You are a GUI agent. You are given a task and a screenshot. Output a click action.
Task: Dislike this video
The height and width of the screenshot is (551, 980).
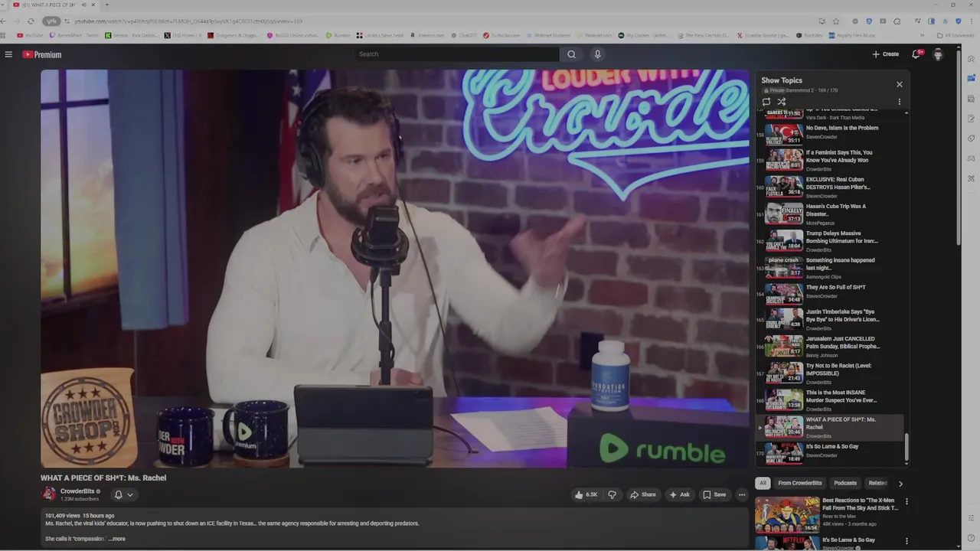tap(612, 494)
